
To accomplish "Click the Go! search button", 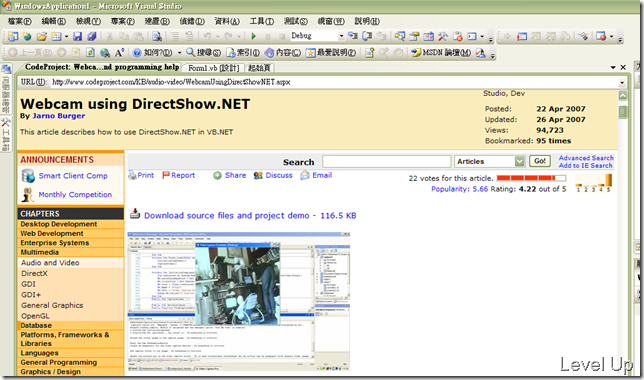I will (540, 161).
